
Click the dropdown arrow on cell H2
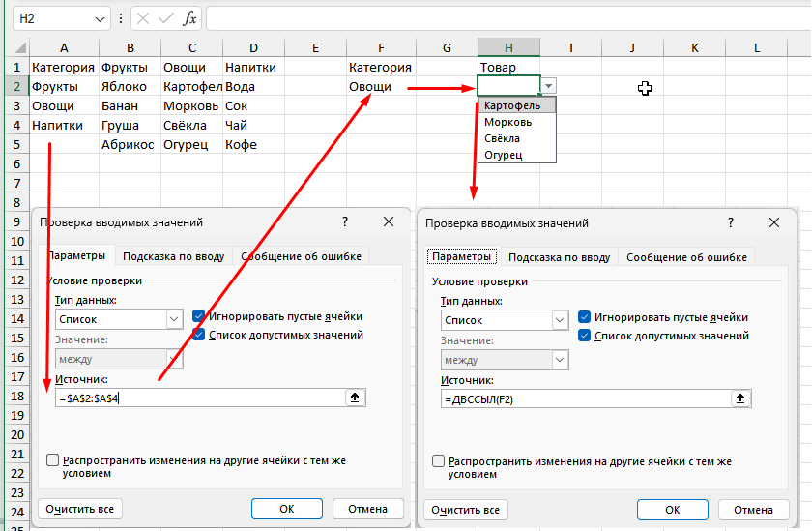click(549, 86)
